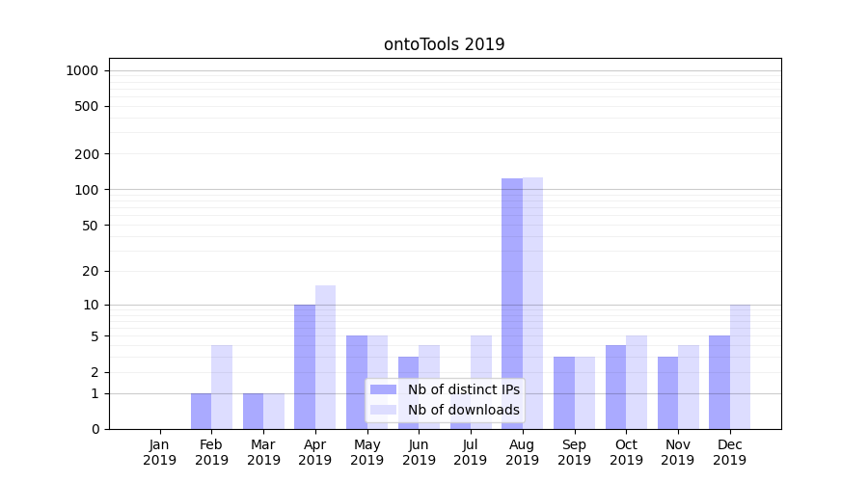Select the March distinct IPs bar
Image resolution: width=868 pixels, height=482 pixels.
click(x=253, y=411)
